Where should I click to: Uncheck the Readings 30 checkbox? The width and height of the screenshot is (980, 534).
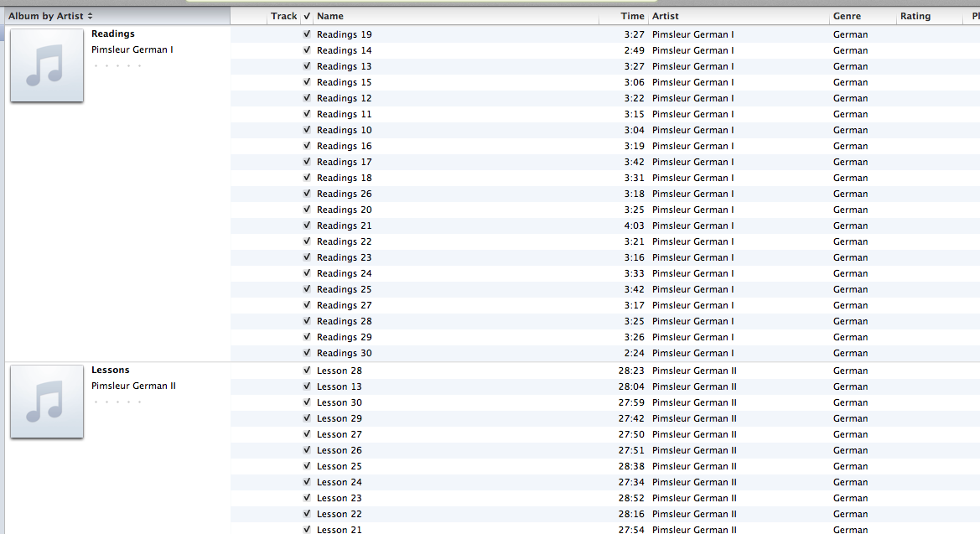pos(307,353)
